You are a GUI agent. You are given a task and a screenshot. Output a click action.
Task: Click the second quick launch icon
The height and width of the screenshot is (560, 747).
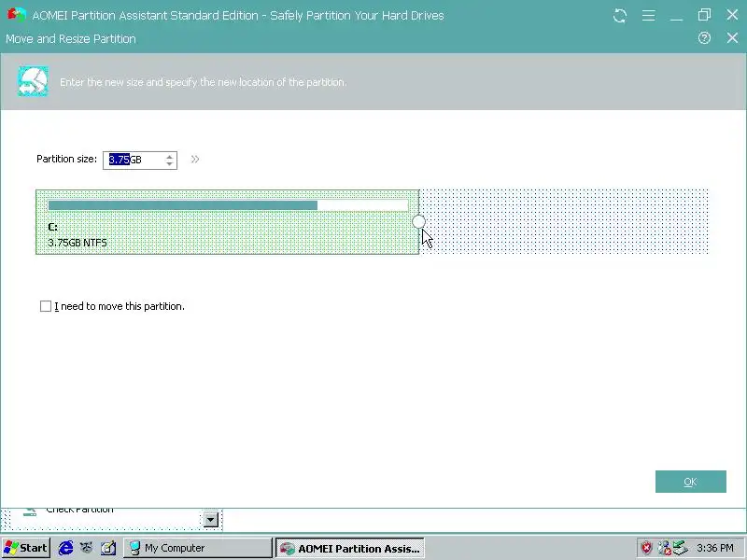click(x=86, y=548)
